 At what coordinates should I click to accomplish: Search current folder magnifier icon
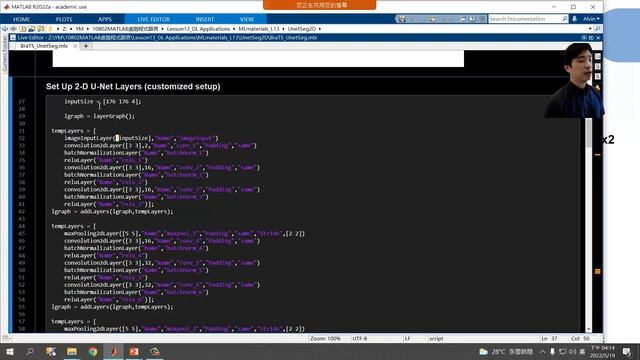pos(598,29)
